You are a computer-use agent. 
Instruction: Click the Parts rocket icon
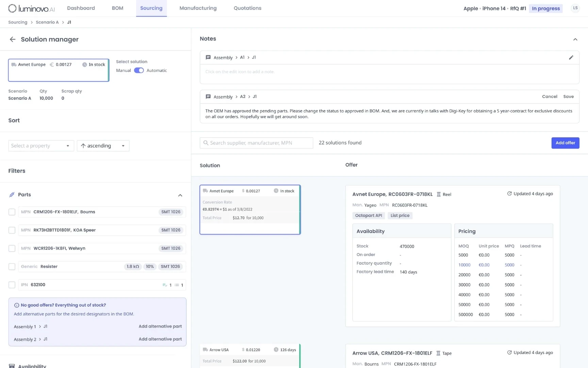12,195
